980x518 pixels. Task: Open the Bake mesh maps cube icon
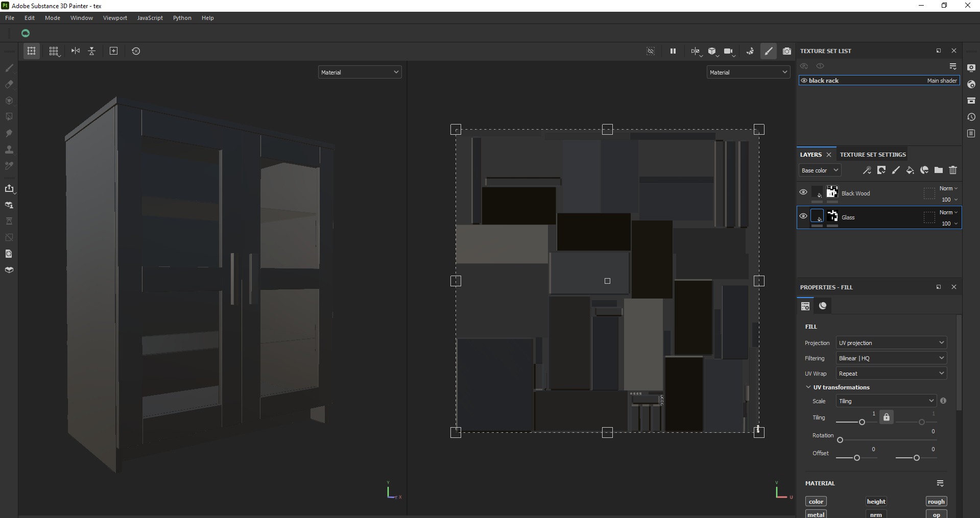click(9, 270)
